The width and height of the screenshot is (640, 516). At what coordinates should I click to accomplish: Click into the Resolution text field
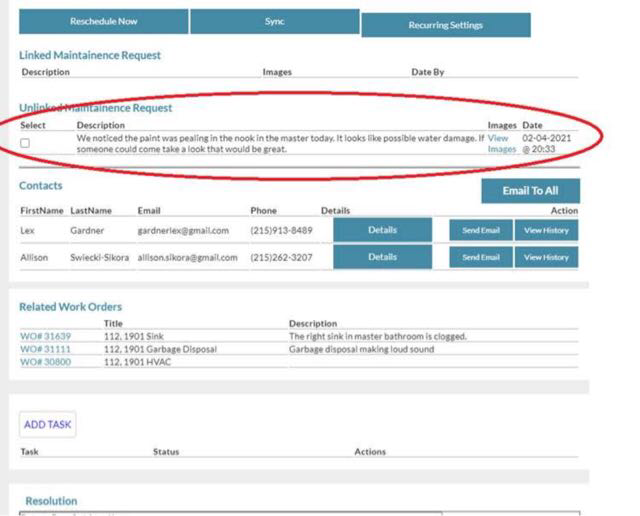[230, 513]
